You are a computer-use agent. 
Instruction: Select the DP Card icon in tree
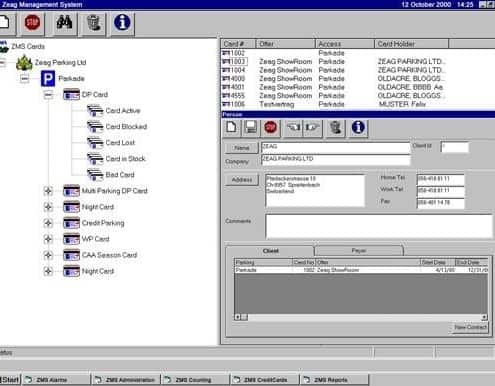(x=71, y=95)
